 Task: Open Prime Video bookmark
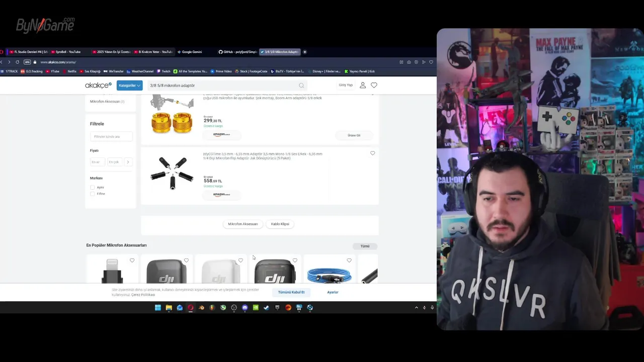[x=221, y=71]
